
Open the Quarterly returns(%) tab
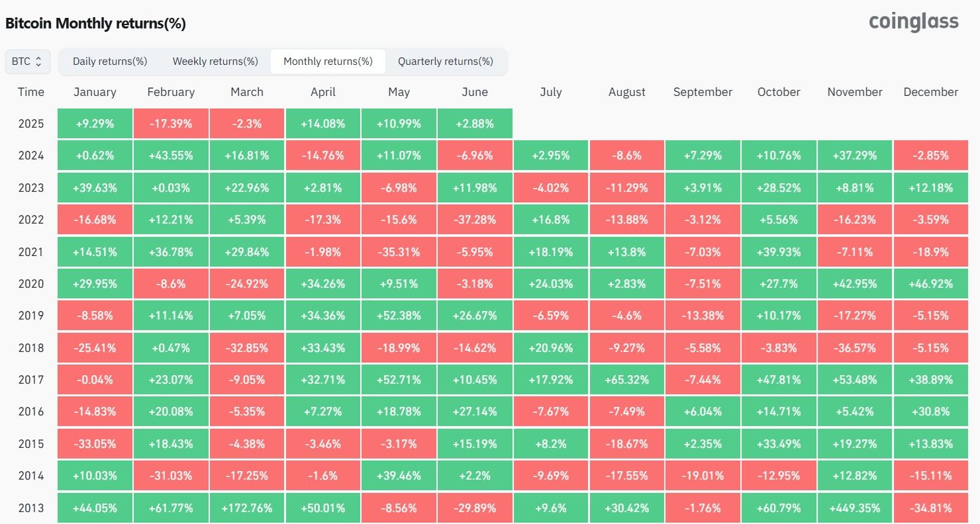click(446, 62)
